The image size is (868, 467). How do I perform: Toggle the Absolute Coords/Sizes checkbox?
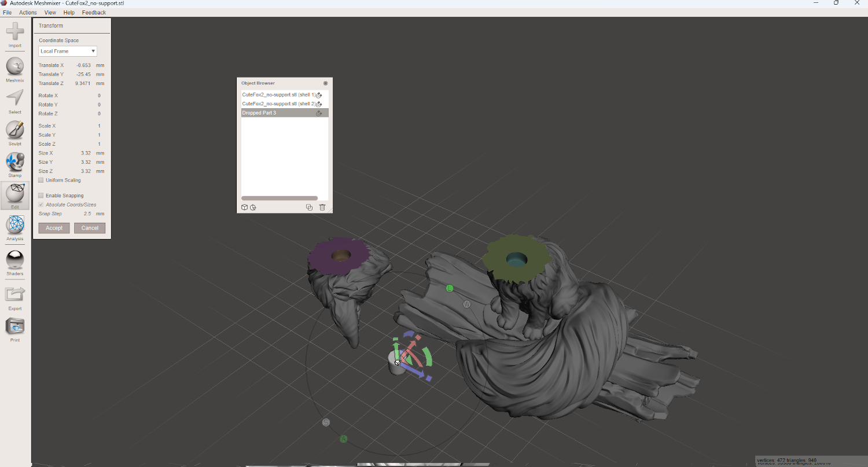point(41,205)
